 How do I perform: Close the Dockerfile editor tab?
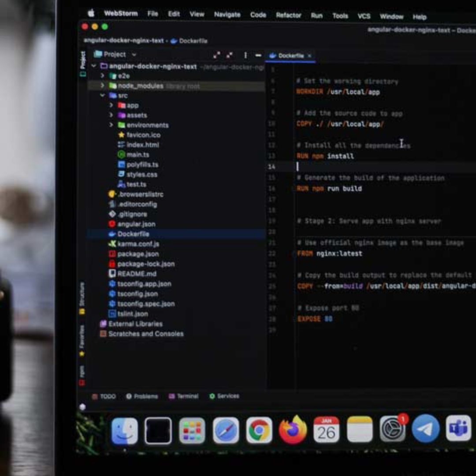point(309,56)
